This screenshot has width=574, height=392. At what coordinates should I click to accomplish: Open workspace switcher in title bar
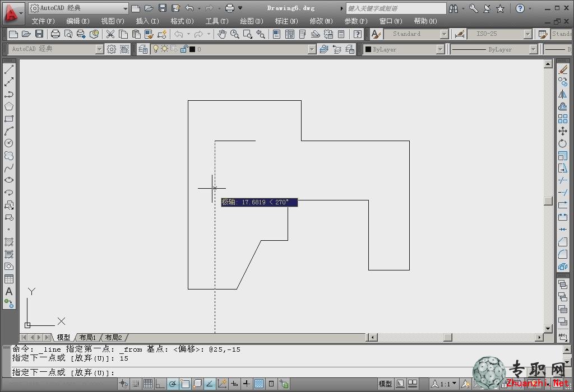[x=78, y=8]
